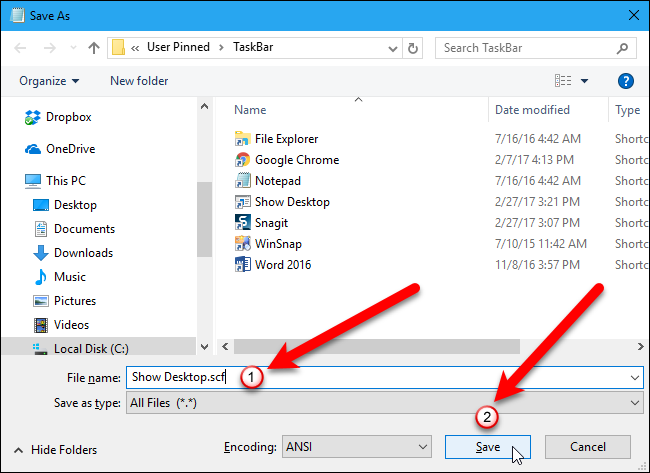Select the Google Chrome shortcut icon

(x=243, y=160)
